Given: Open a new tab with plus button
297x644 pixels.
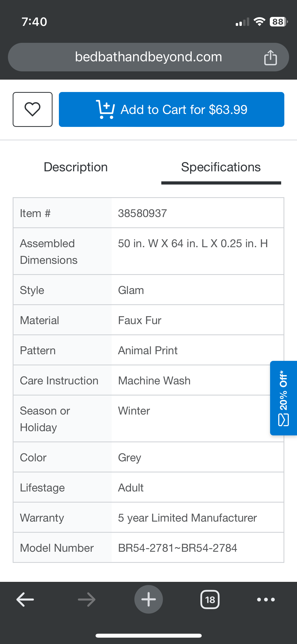Looking at the screenshot, I should [x=149, y=599].
